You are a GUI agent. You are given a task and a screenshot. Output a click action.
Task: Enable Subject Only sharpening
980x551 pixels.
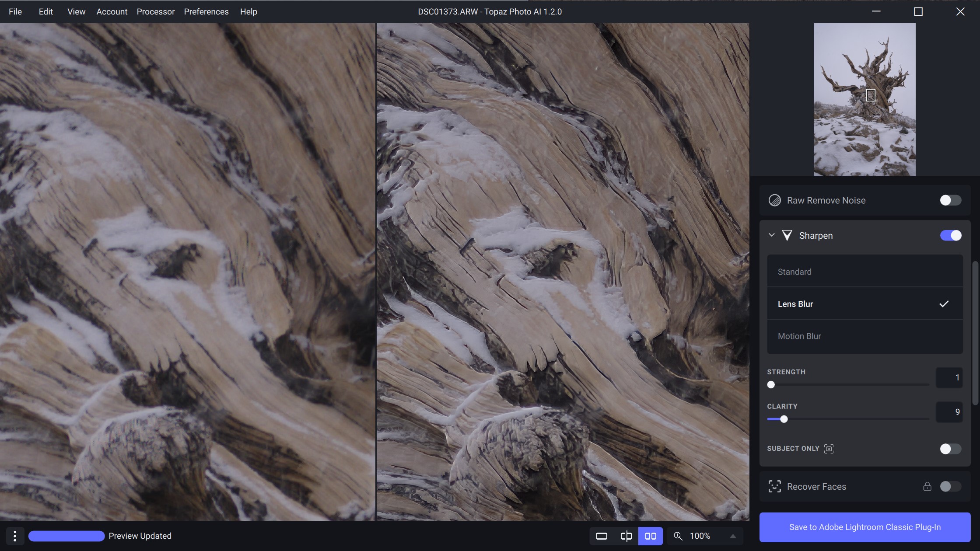950,449
